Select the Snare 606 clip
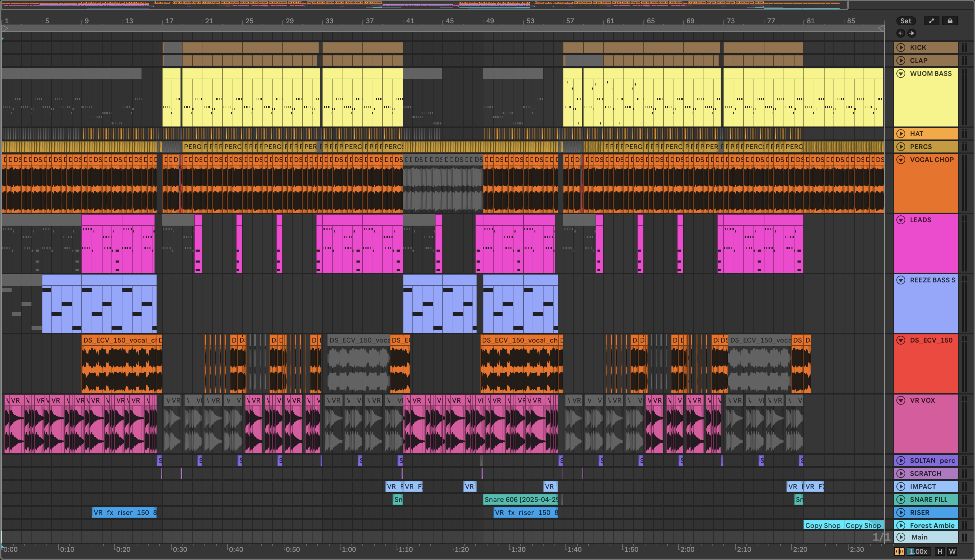This screenshot has height=560, width=975. (521, 499)
